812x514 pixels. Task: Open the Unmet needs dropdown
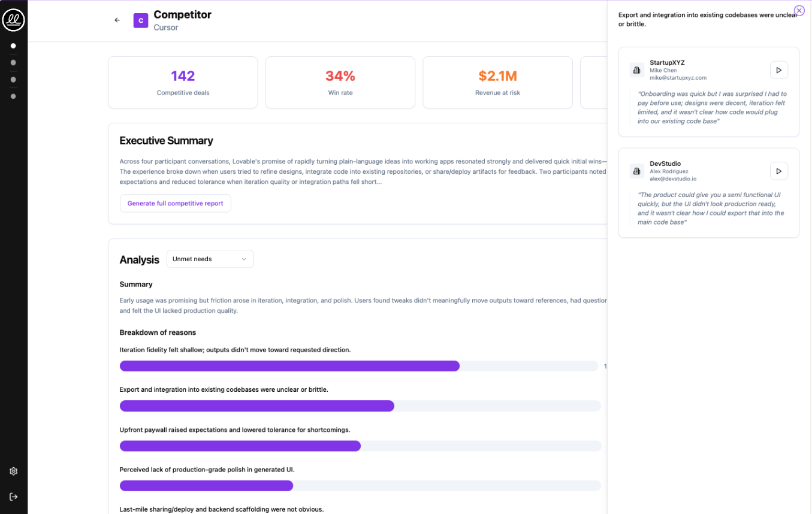(x=210, y=259)
